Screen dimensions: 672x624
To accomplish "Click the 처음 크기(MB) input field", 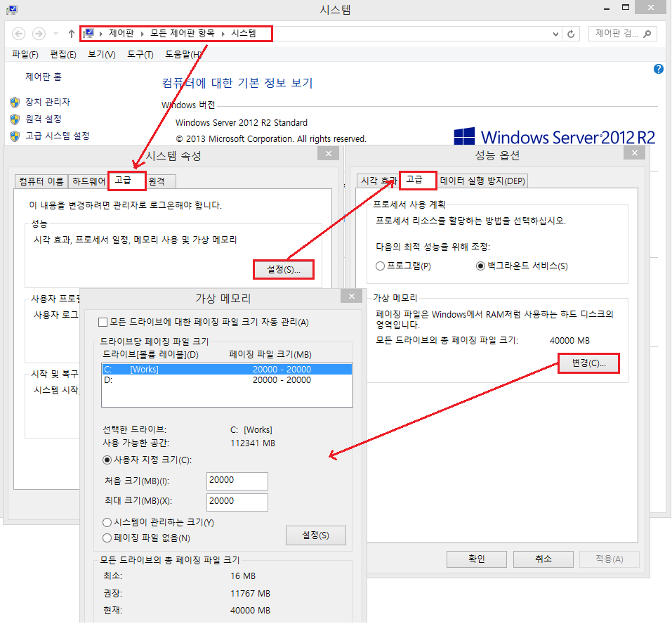I will tap(237, 481).
